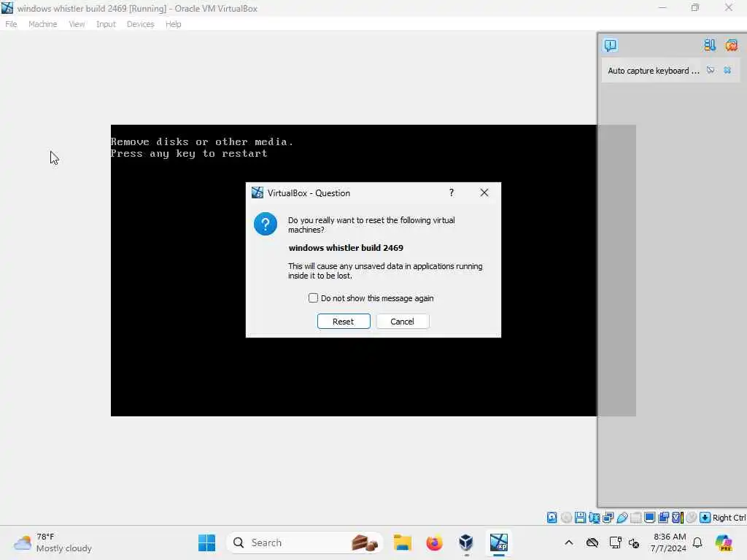747x560 pixels.
Task: Open the weather widget showing 78°F
Action: coord(53,542)
